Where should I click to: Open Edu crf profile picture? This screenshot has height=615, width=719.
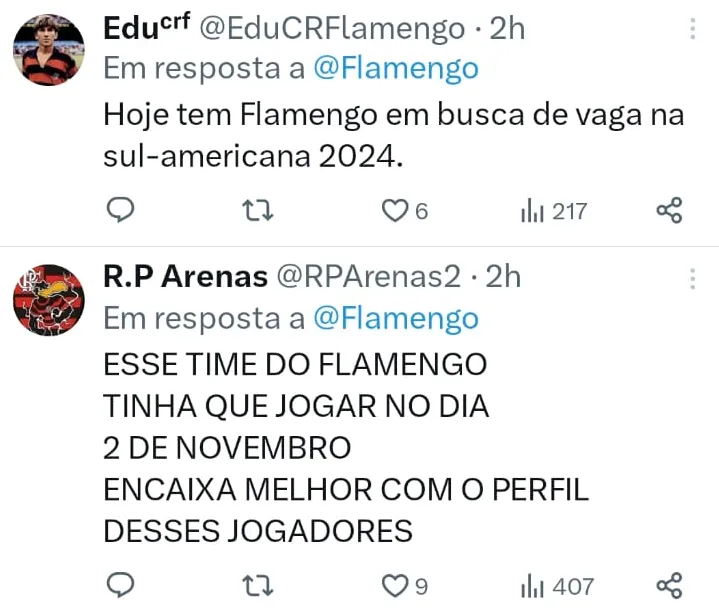pos(49,50)
